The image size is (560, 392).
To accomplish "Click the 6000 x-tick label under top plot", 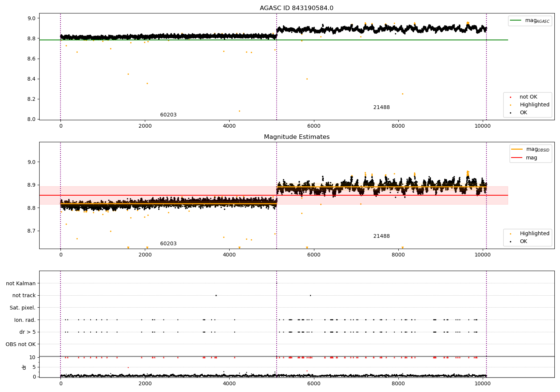I will coord(314,126).
